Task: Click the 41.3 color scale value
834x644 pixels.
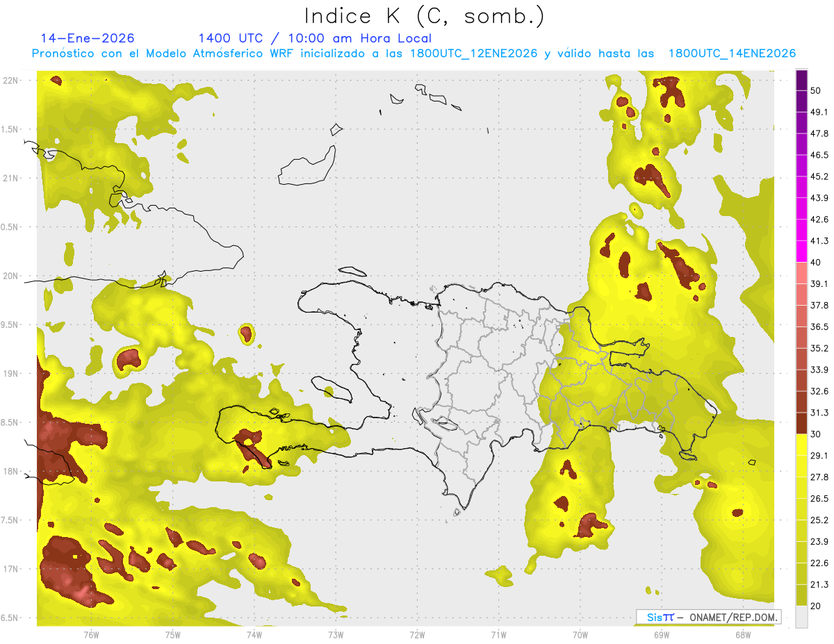Action: point(819,241)
